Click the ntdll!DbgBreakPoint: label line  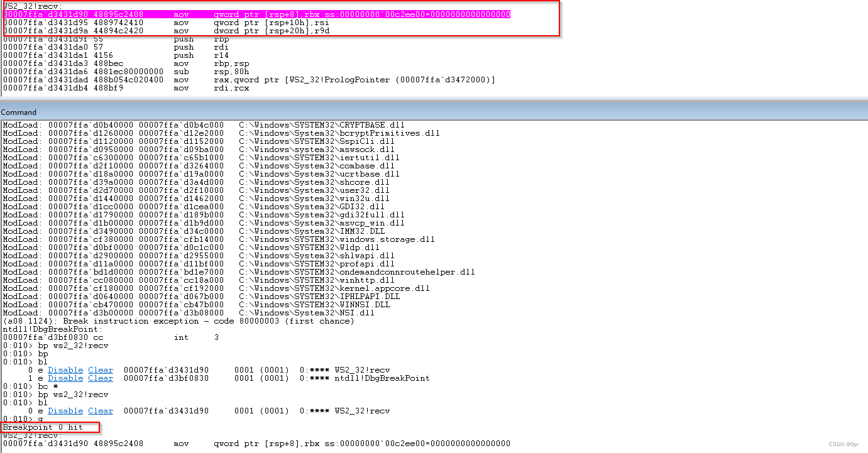(53, 329)
